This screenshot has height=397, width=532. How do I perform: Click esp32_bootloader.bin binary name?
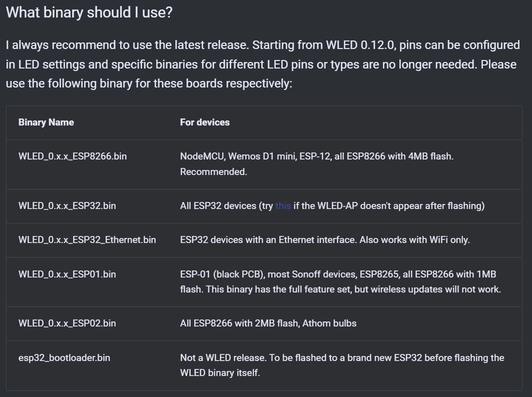(x=64, y=357)
